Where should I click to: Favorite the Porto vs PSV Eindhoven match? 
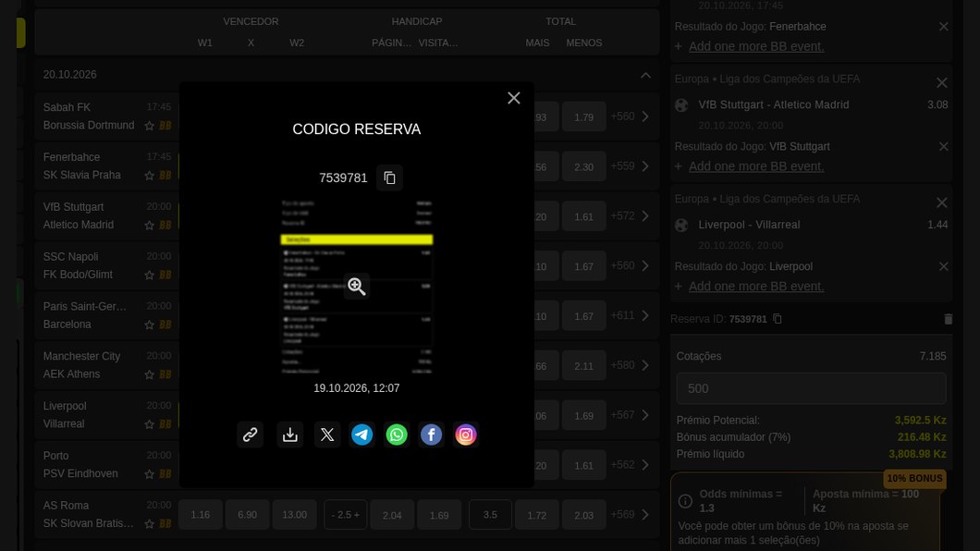pos(150,474)
